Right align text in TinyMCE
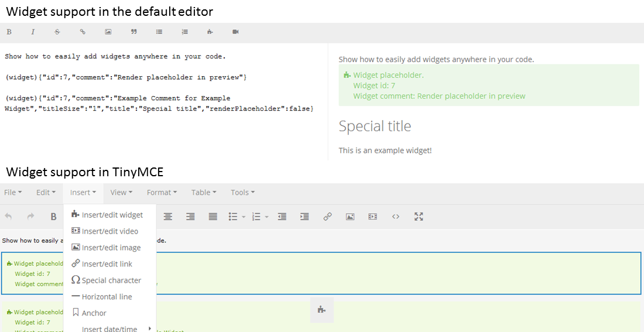Viewport: 644px width, 332px height. tap(190, 217)
